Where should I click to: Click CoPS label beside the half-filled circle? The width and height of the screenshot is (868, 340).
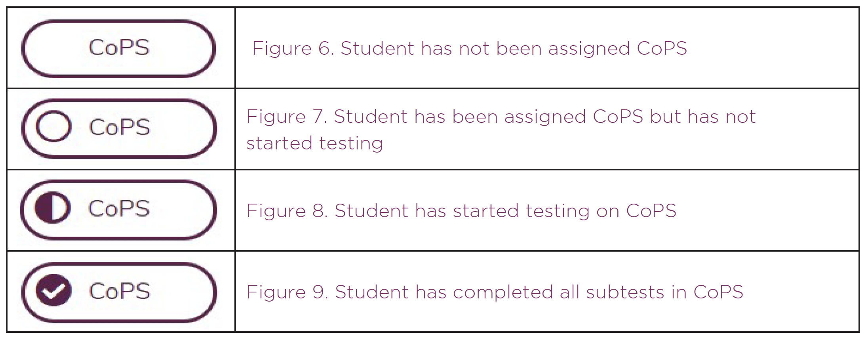pos(119,208)
